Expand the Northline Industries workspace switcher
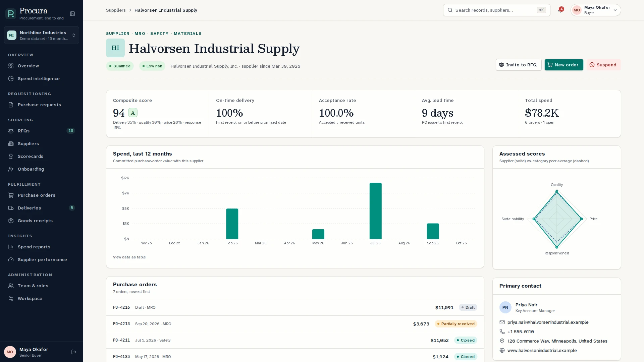The width and height of the screenshot is (644, 362). (42, 35)
